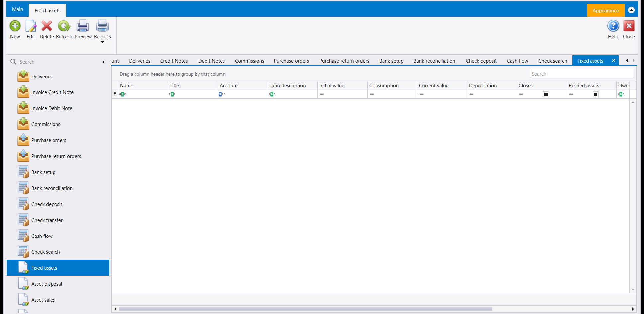
Task: Open Account column filter operator
Action: [x=222, y=94]
